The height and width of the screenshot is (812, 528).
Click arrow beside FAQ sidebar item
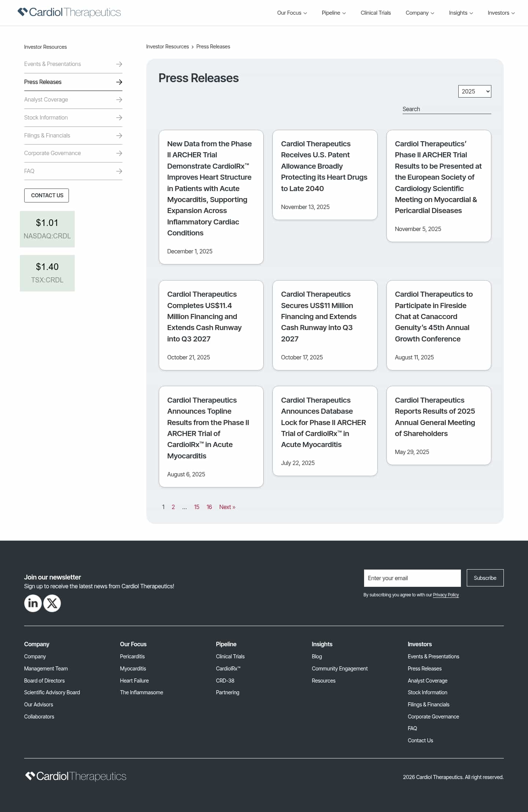(119, 171)
